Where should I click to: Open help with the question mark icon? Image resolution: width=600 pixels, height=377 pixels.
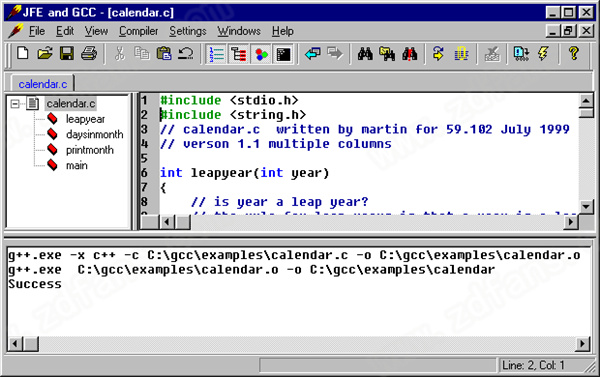pyautogui.click(x=574, y=54)
